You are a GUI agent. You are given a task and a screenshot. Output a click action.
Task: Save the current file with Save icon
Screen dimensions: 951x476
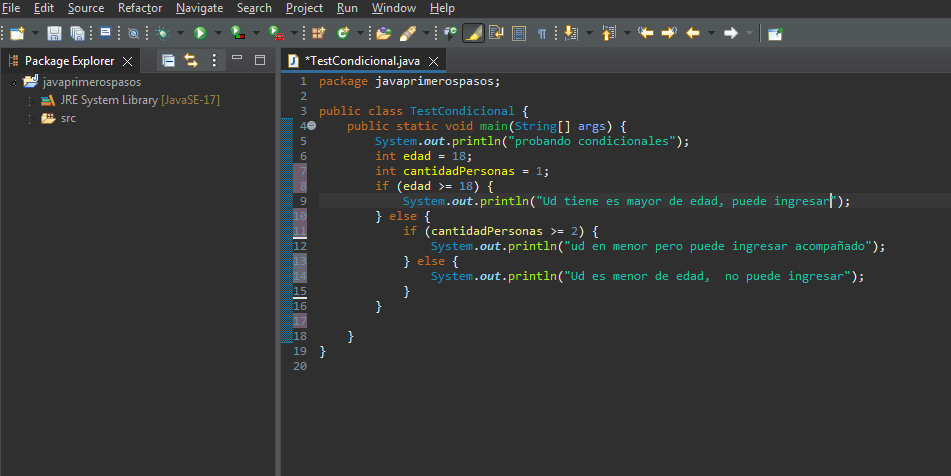click(55, 33)
